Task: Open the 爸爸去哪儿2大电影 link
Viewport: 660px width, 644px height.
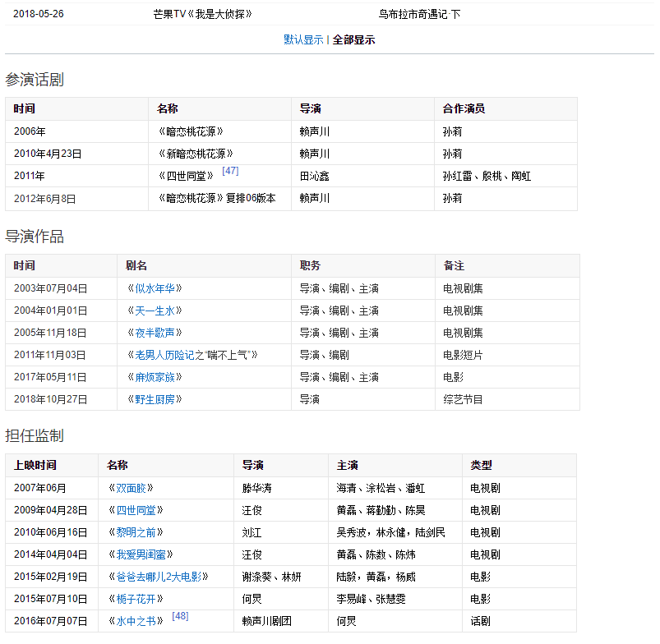Action: (x=157, y=577)
